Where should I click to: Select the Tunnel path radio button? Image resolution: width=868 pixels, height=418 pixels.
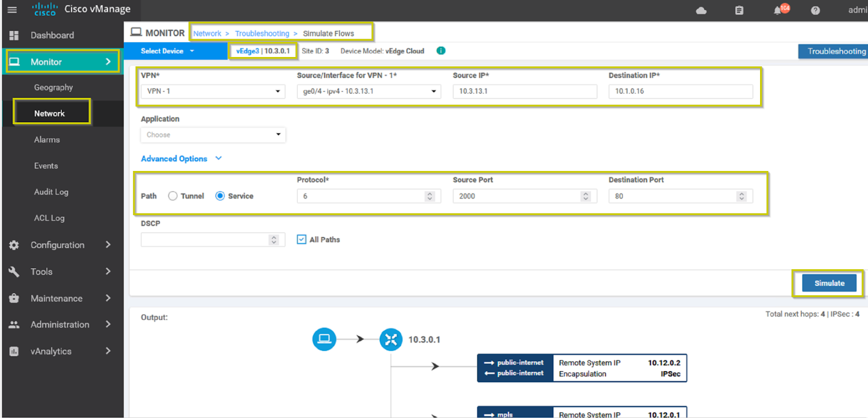[173, 196]
